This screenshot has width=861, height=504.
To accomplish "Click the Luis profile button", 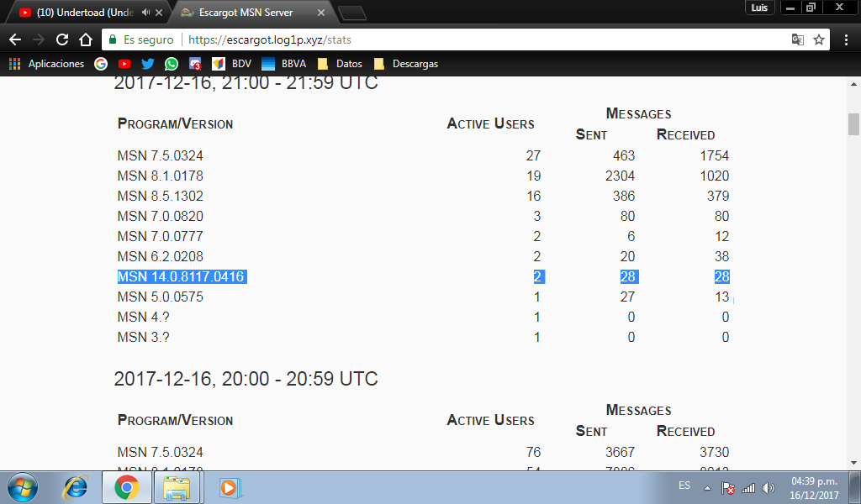I will (x=758, y=8).
